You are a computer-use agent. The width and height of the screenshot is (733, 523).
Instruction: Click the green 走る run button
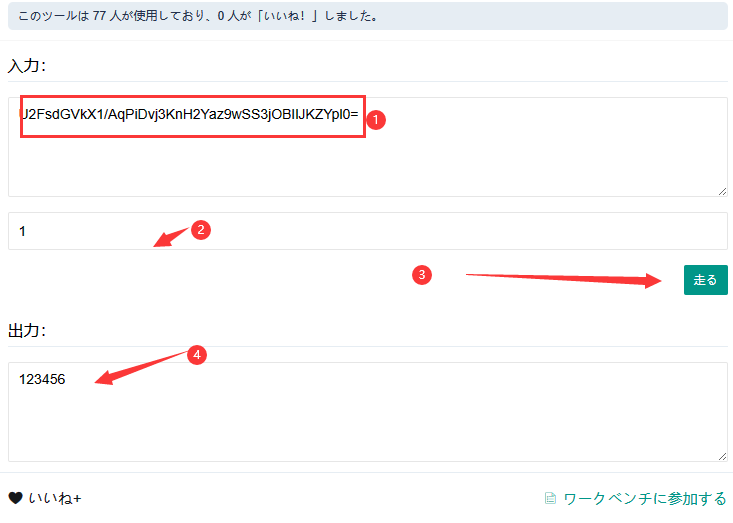705,280
